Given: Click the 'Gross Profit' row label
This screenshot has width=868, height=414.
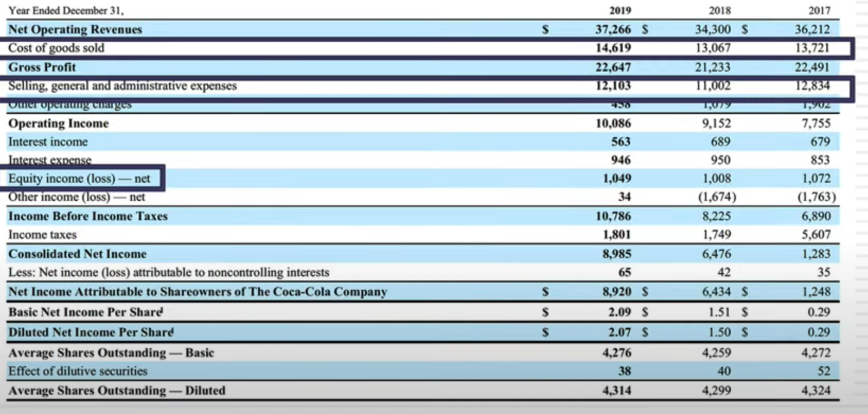Looking at the screenshot, I should [42, 67].
